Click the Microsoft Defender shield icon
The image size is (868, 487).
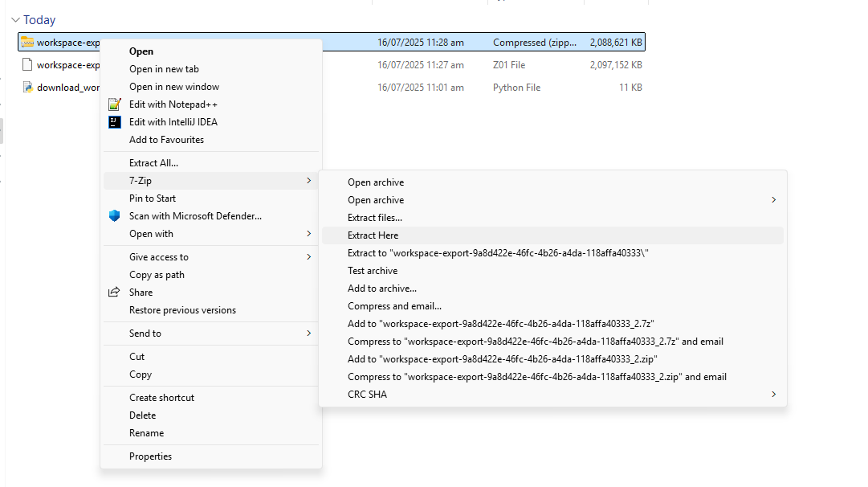[115, 216]
